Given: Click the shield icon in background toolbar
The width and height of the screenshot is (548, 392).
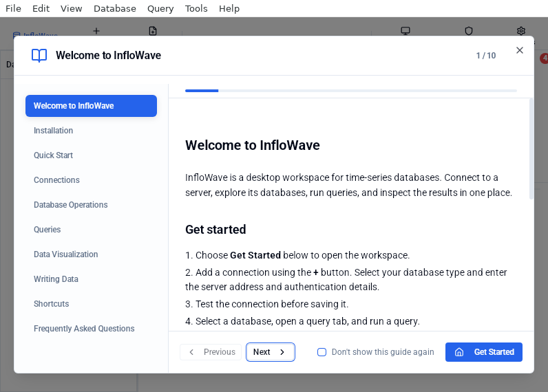Looking at the screenshot, I should pyautogui.click(x=469, y=31).
